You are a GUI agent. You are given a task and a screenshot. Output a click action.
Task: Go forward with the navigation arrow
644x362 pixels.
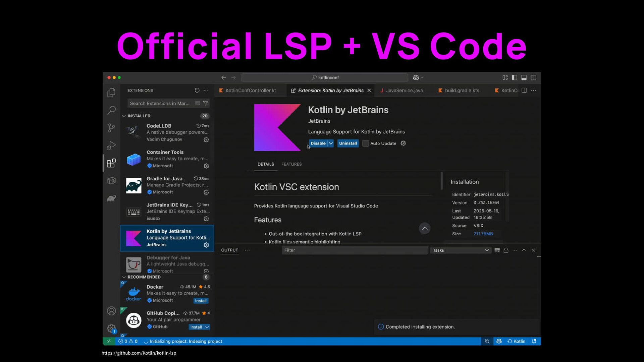(x=233, y=77)
